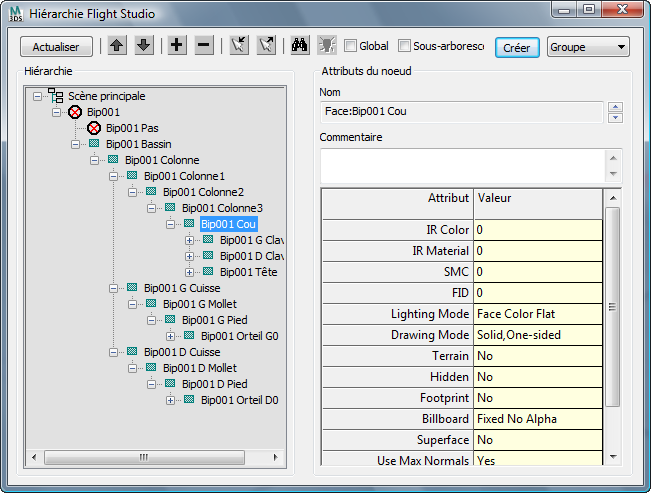The image size is (651, 493).
Task: Click the hierarchy scrollbar right arrow
Action: pos(275,458)
